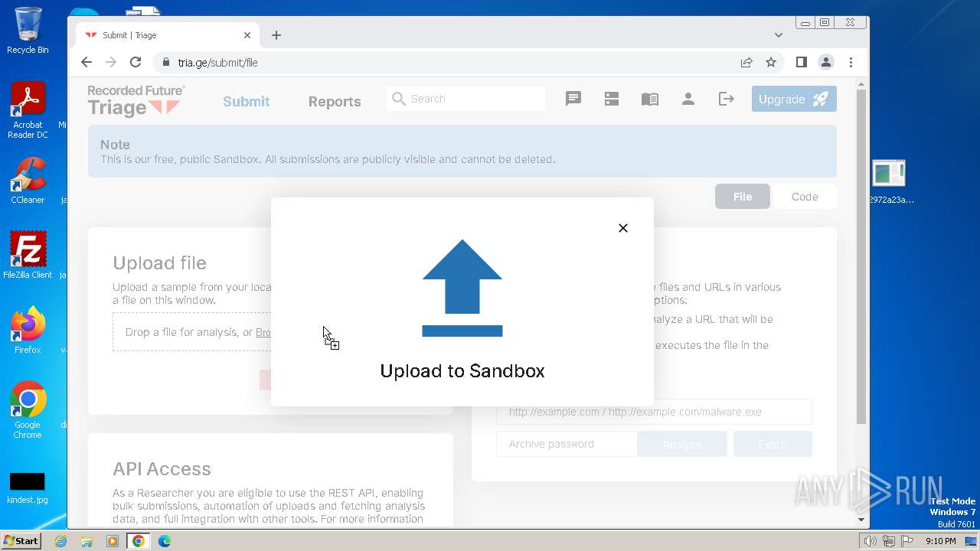Click the address bar URL tria.ge/submit/file
Screen dimensions: 980x551
[217, 63]
